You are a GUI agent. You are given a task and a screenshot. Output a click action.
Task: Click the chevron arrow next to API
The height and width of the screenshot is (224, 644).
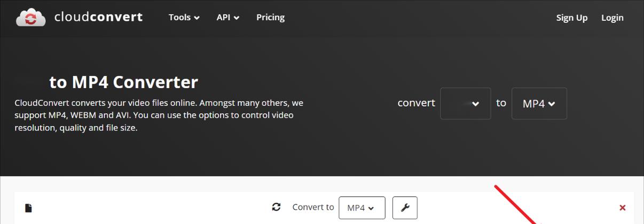[237, 18]
